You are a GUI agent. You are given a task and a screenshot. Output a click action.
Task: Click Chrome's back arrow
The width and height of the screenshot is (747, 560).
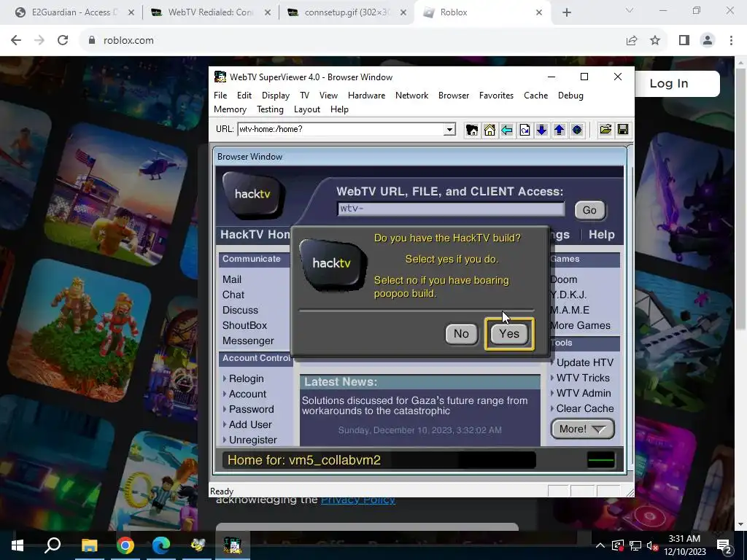click(x=16, y=41)
